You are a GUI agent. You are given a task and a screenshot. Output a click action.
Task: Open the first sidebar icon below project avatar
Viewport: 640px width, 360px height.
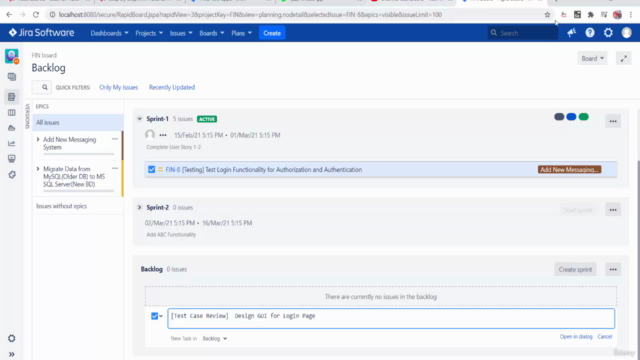click(11, 76)
